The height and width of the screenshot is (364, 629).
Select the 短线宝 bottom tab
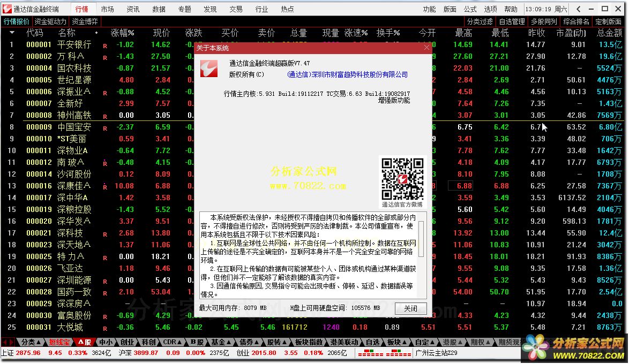[59, 342]
